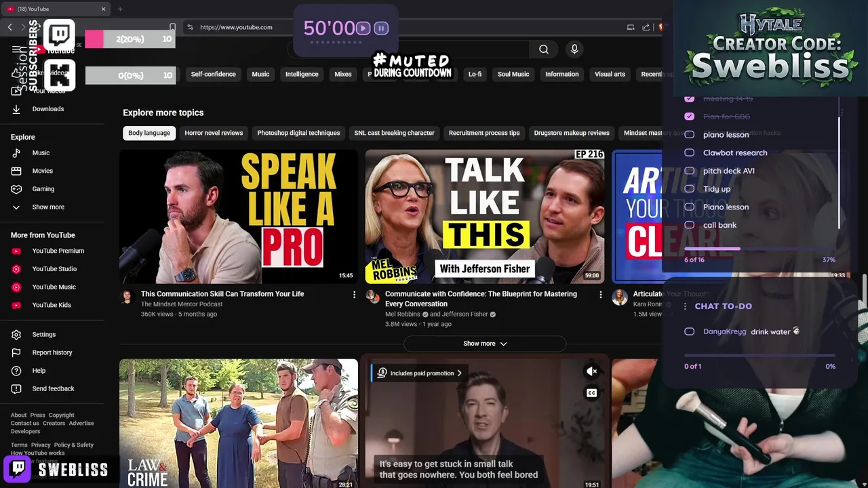The height and width of the screenshot is (488, 868).
Task: Open Advertise footer link
Action: (81, 424)
